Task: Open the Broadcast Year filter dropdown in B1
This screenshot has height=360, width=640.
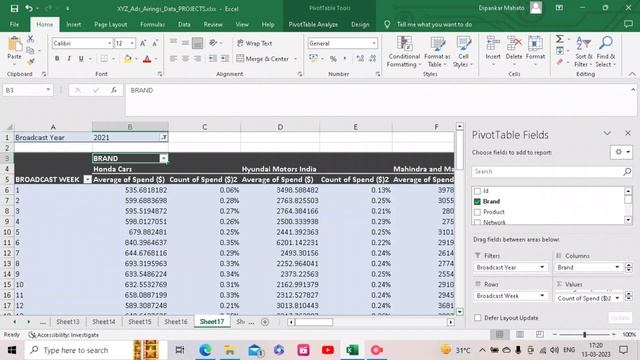Action: (x=164, y=138)
